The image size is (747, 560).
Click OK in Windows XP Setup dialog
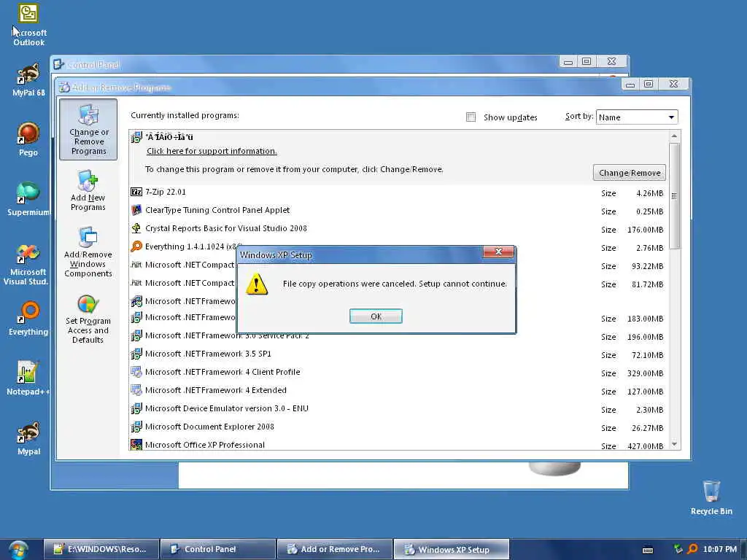pyautogui.click(x=376, y=316)
